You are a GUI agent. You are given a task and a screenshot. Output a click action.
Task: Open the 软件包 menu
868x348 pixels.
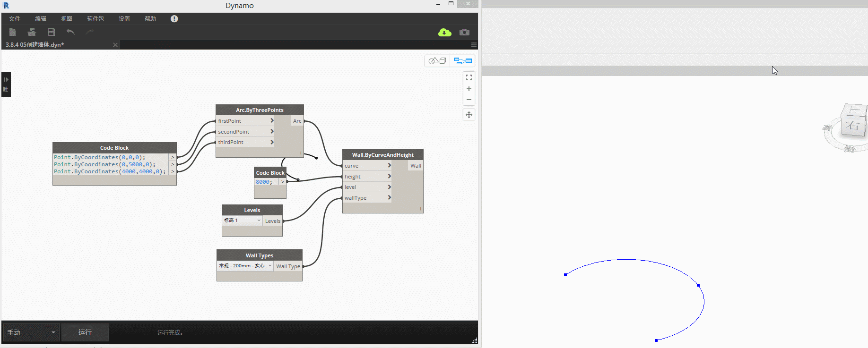[95, 19]
